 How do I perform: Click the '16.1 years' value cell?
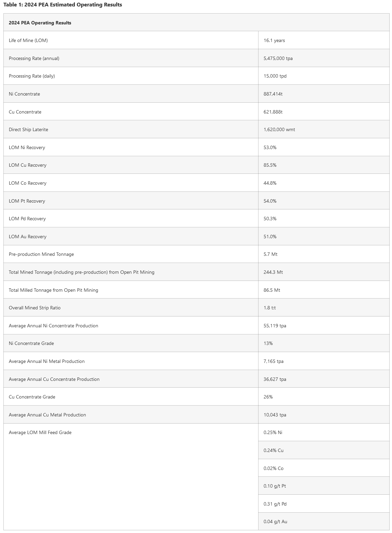coord(274,40)
